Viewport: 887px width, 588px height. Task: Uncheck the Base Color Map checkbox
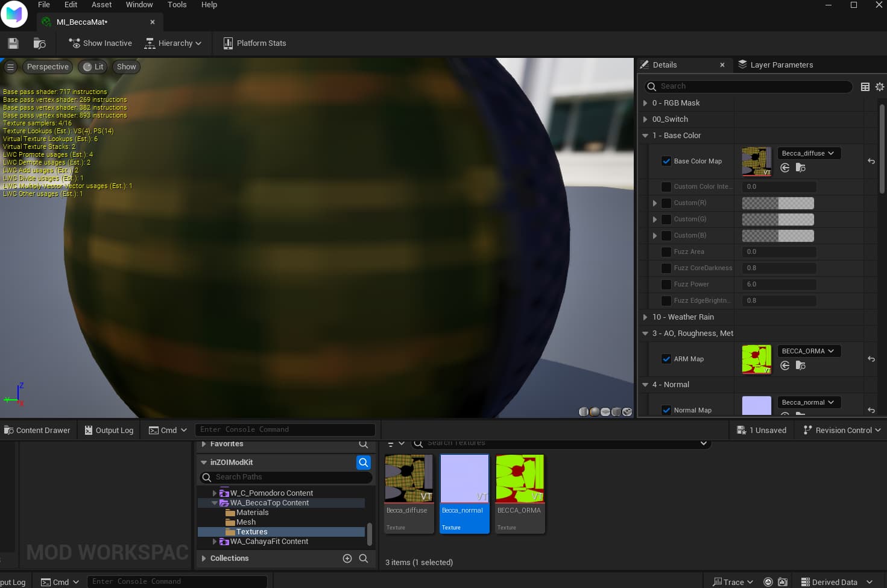666,161
